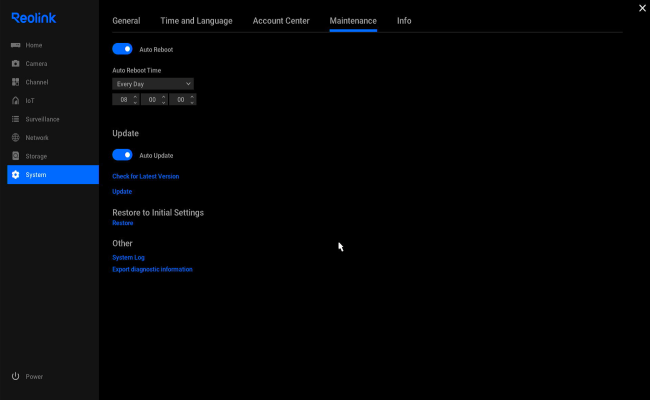
Task: Decrease the reboot minutes value
Action: [164, 102]
